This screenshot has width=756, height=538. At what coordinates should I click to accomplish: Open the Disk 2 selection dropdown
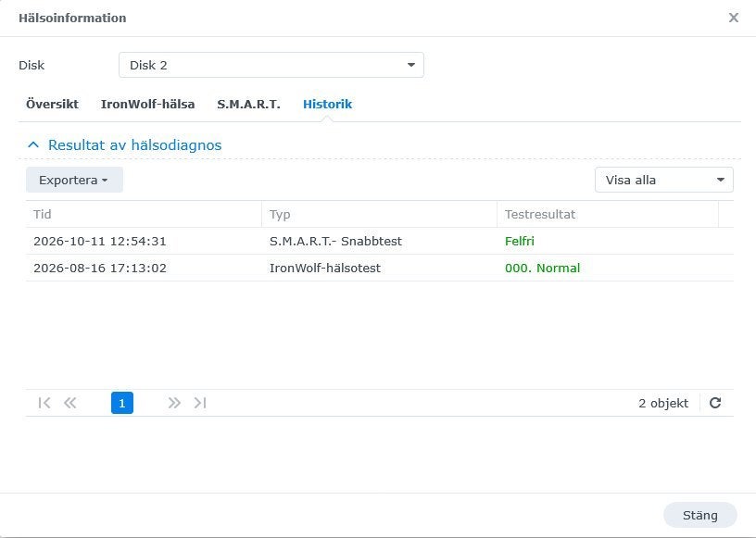click(x=271, y=65)
